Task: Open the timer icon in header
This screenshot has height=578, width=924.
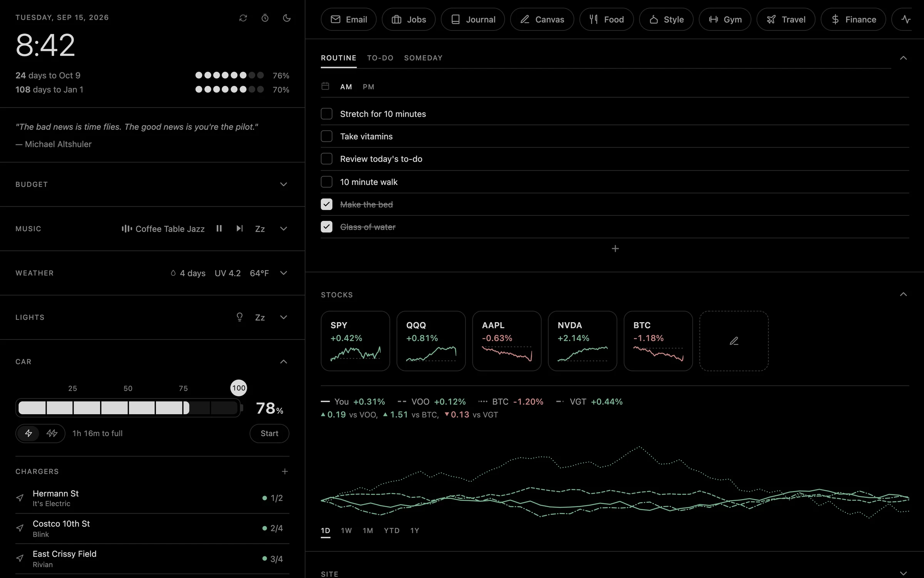Action: (x=265, y=18)
